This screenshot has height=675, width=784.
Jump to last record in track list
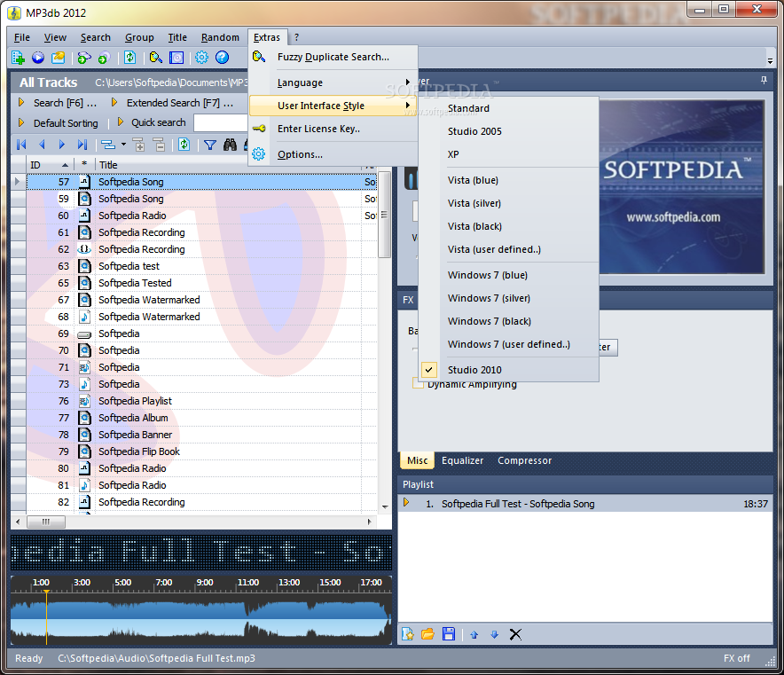[82, 145]
